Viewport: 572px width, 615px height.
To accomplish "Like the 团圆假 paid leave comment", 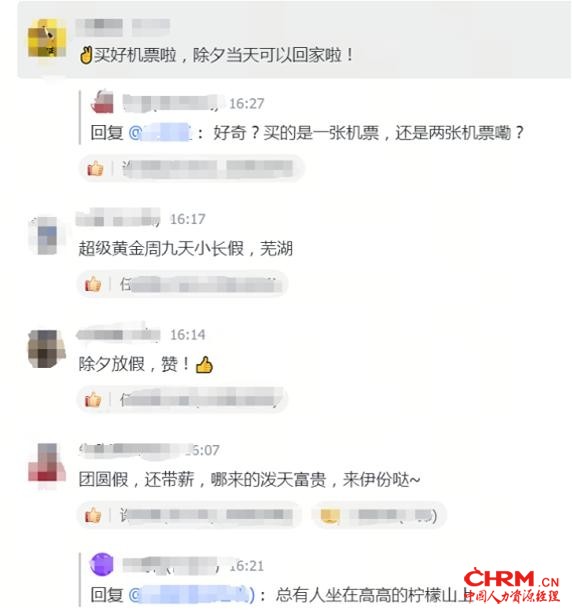I will click(93, 515).
